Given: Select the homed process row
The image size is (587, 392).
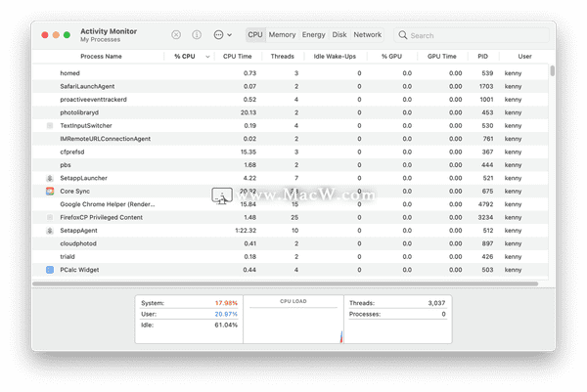Looking at the screenshot, I should [291, 73].
